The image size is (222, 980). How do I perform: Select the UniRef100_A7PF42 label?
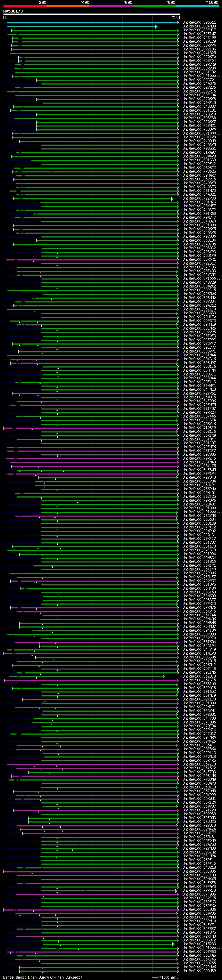pos(199,164)
